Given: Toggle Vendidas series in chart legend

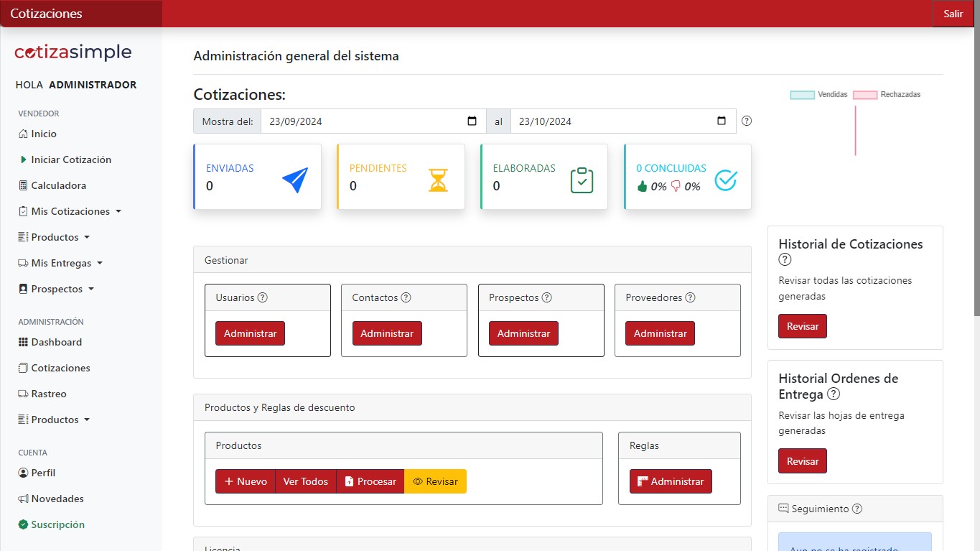Looking at the screenshot, I should [818, 95].
